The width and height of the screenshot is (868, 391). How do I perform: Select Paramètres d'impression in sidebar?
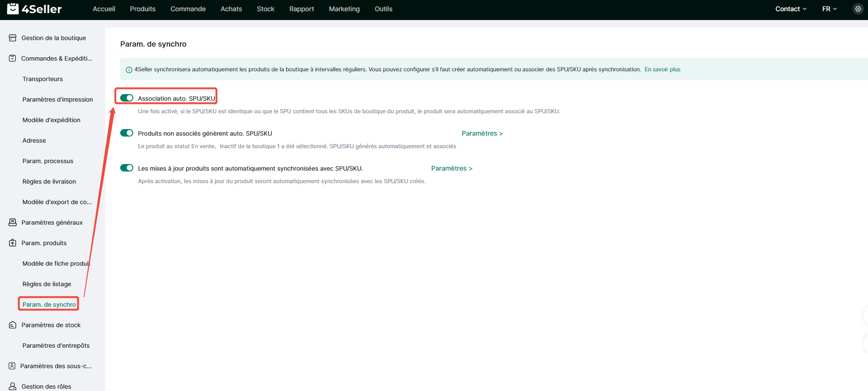coord(58,99)
